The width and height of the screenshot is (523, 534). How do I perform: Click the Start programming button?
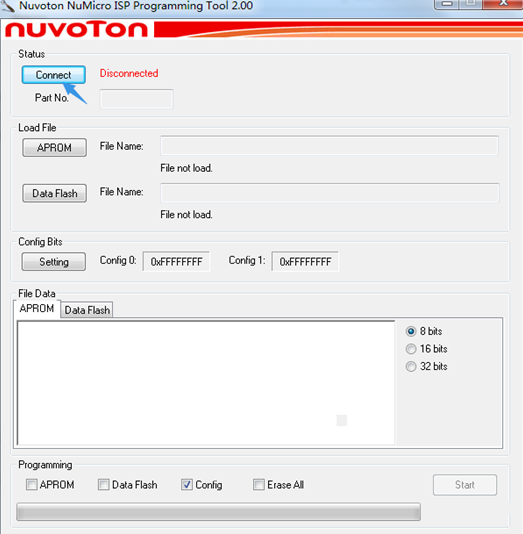[465, 485]
